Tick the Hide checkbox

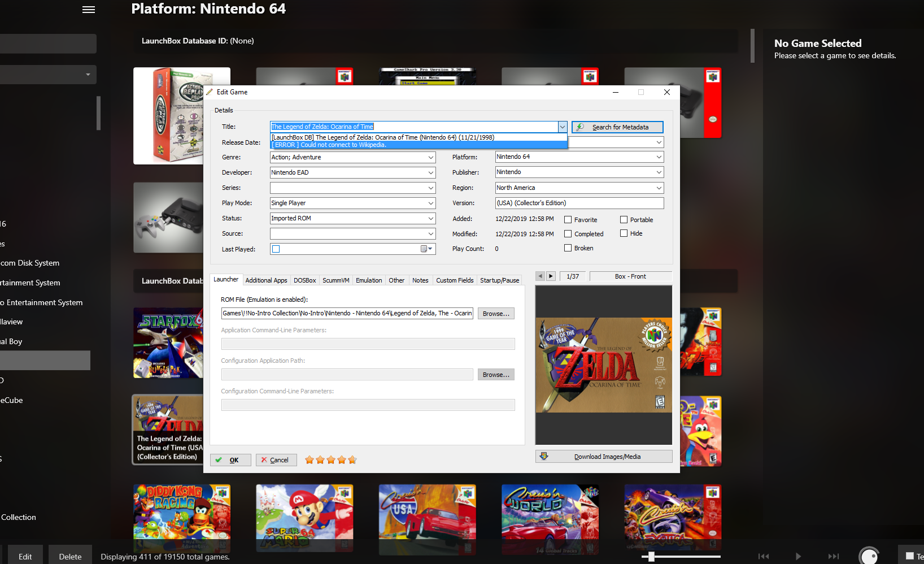tap(624, 233)
